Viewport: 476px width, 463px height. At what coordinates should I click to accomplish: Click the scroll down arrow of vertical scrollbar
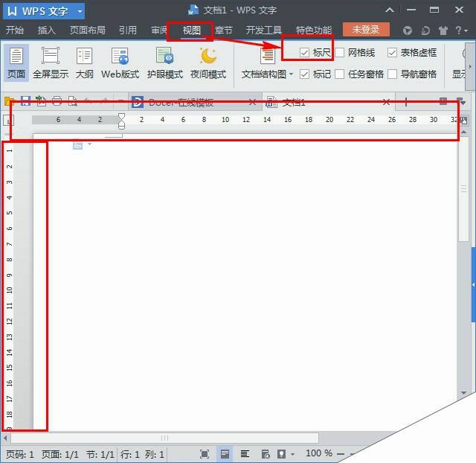click(463, 393)
